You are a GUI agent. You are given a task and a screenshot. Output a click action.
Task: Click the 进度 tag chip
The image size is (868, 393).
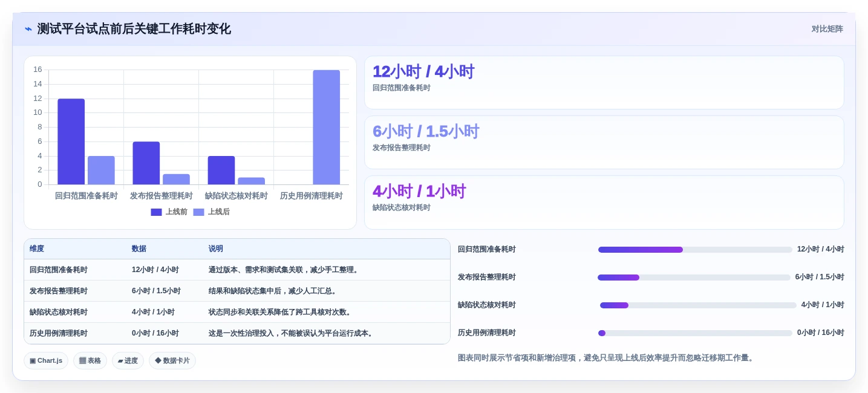click(128, 360)
